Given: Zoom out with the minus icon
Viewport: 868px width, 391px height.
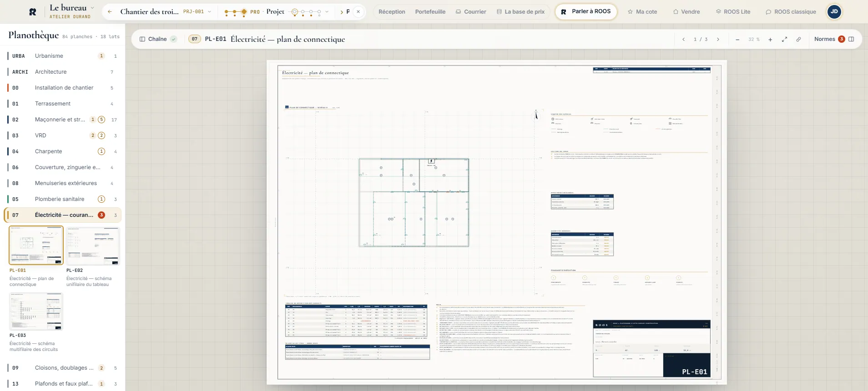Looking at the screenshot, I should (737, 40).
